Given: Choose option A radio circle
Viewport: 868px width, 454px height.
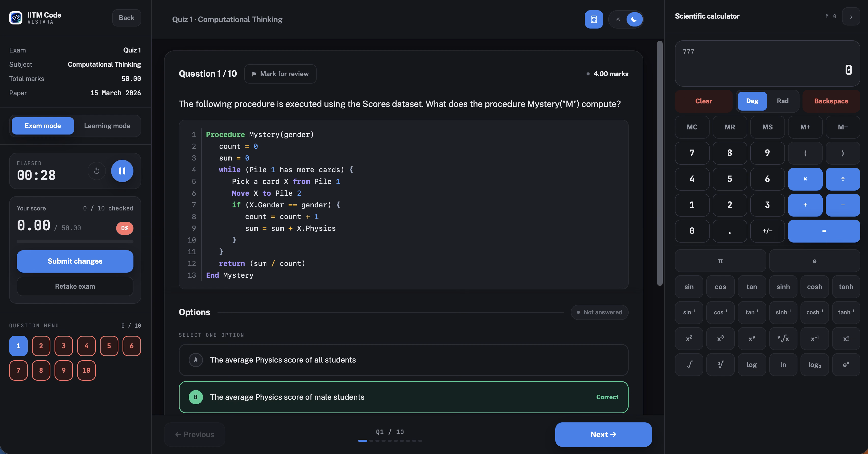Looking at the screenshot, I should [196, 360].
